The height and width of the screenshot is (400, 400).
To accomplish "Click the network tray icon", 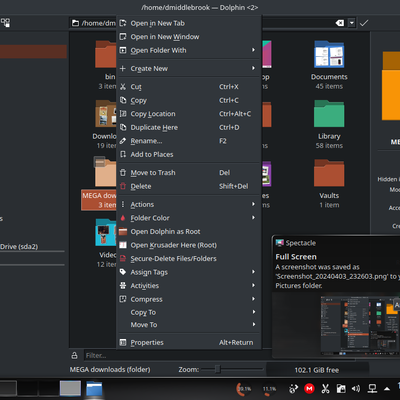I will click(x=372, y=389).
